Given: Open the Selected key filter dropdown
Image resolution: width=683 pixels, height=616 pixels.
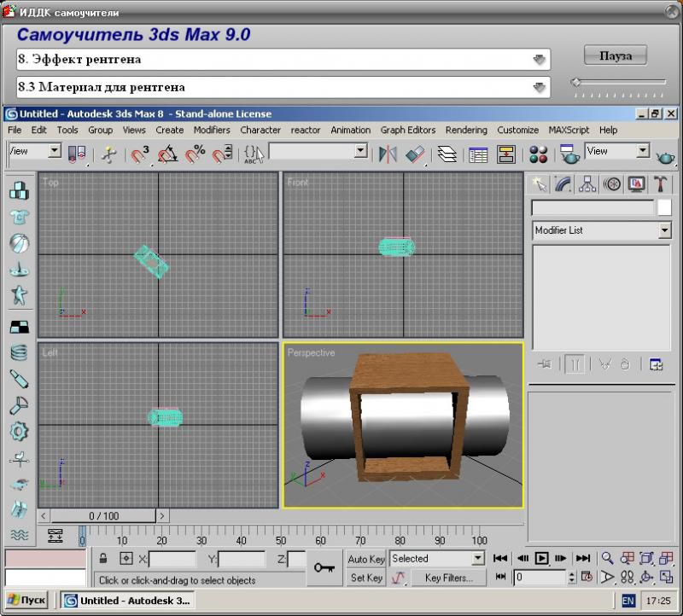Looking at the screenshot, I should point(477,559).
